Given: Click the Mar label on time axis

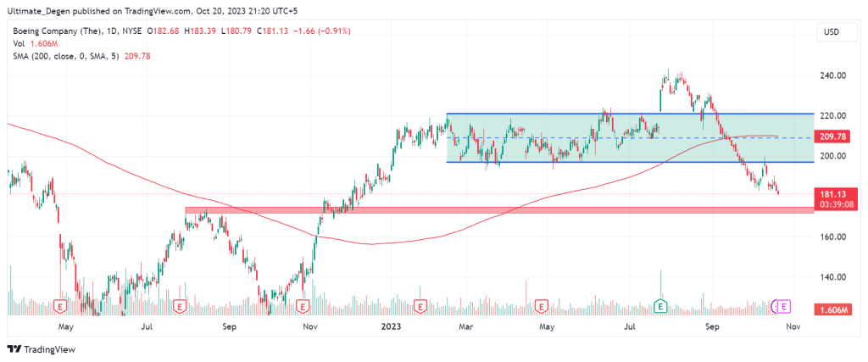Looking at the screenshot, I should (466, 327).
